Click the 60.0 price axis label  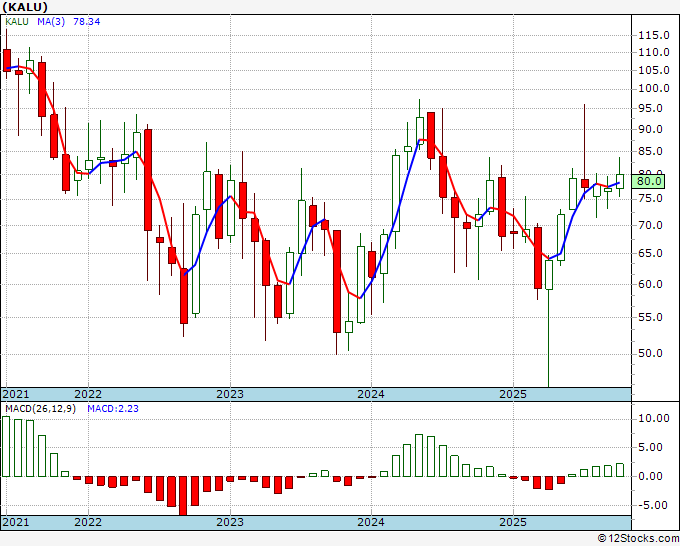pos(651,284)
